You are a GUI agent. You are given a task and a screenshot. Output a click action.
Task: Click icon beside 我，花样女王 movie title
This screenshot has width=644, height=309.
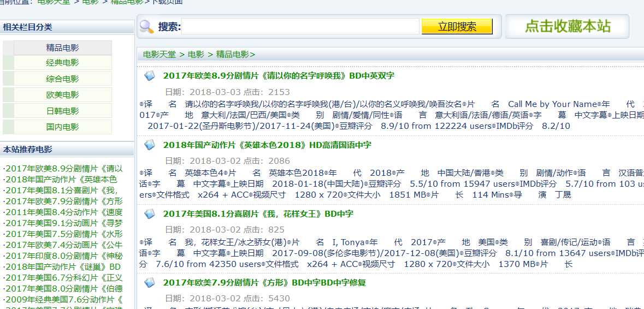(x=150, y=213)
